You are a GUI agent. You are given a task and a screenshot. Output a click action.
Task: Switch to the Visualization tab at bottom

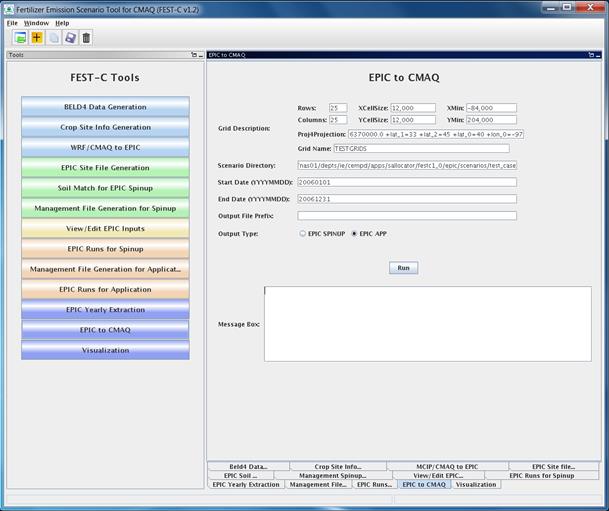tap(476, 485)
